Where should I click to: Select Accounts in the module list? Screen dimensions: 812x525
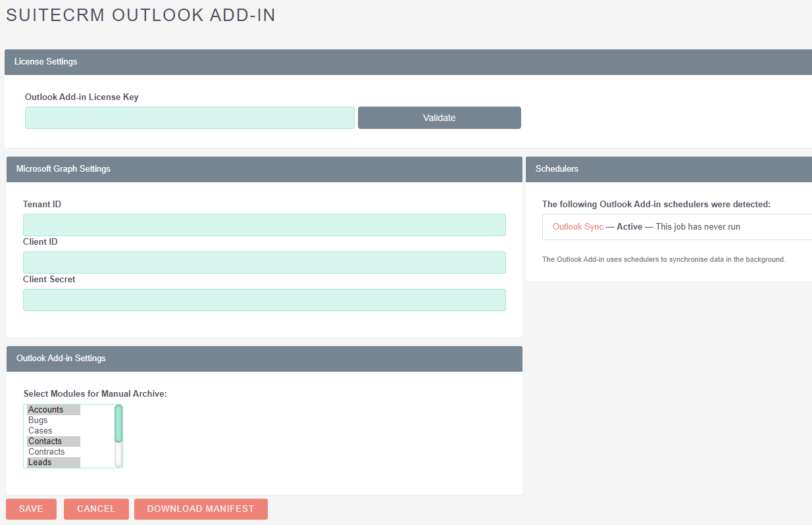click(x=53, y=410)
